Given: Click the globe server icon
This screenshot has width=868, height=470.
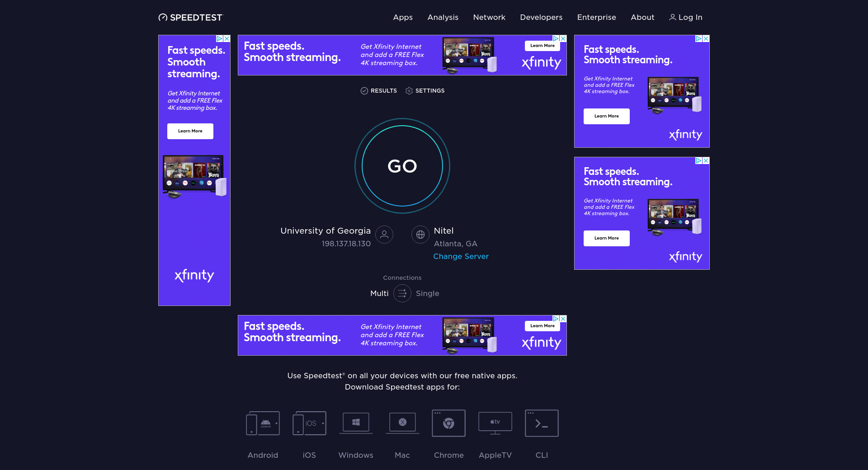Looking at the screenshot, I should click(420, 235).
